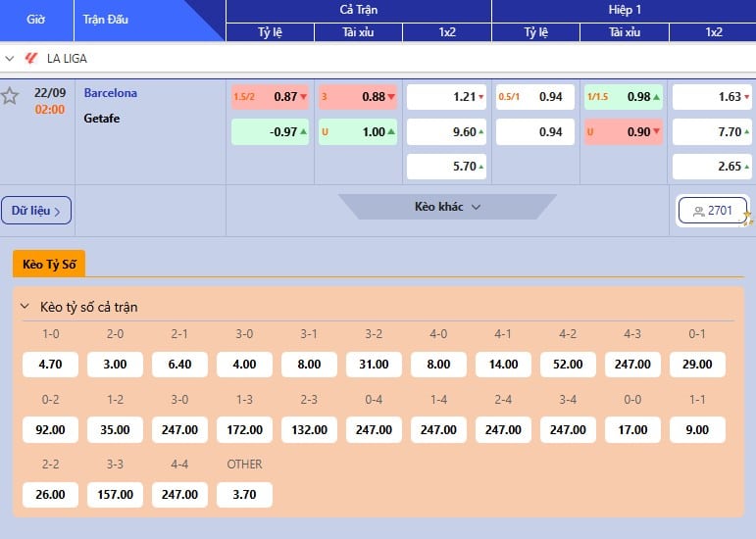The image size is (756, 539).
Task: Bet on 2-0 correct score at 3.00
Action: 115,365
